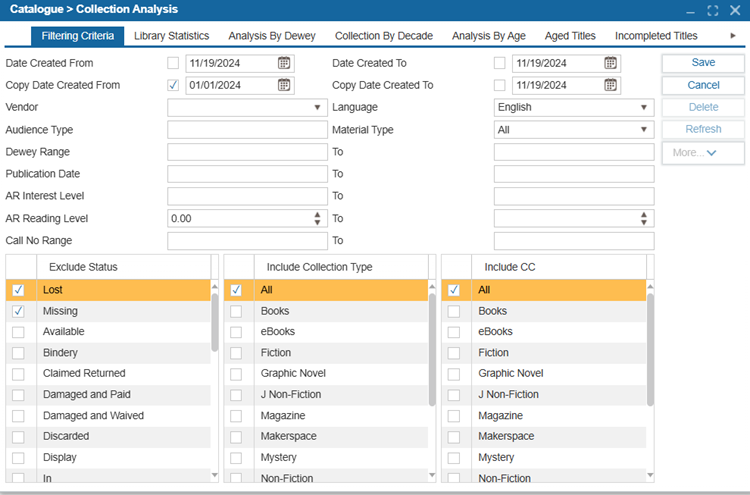Open calendar picker for Copy Date Created From
The image size is (750, 495).
point(284,85)
